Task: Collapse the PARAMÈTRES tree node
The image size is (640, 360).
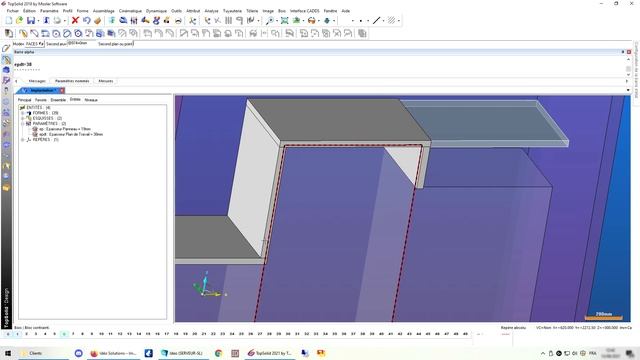Action: [x=23, y=124]
